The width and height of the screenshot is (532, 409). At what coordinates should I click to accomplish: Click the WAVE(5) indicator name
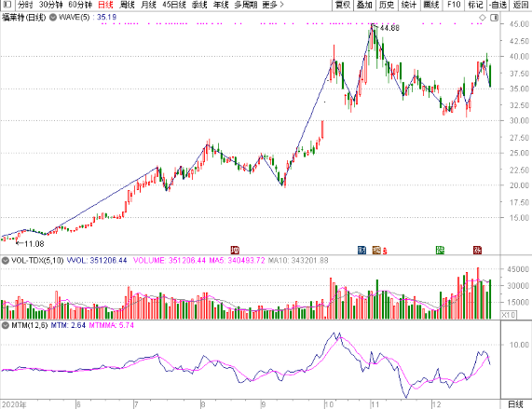74,17
